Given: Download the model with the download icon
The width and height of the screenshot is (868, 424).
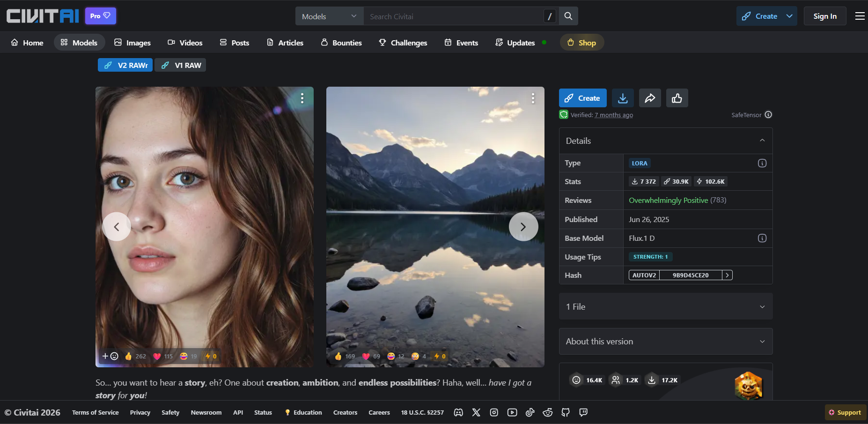Looking at the screenshot, I should coord(623,98).
